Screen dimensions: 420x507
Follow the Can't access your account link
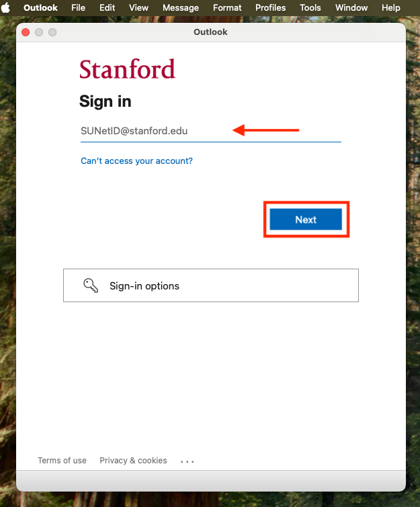coord(136,160)
